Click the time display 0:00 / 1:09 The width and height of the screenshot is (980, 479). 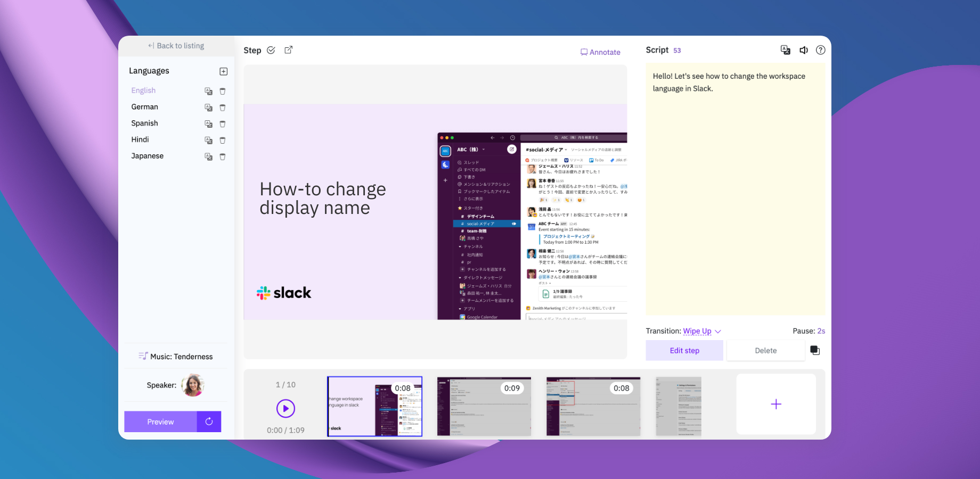285,430
